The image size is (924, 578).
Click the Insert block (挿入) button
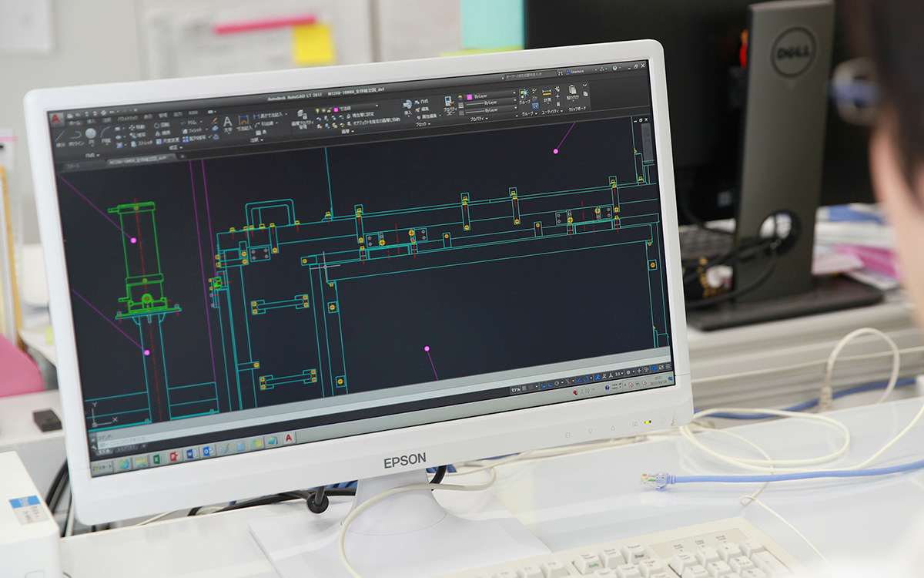[x=407, y=107]
